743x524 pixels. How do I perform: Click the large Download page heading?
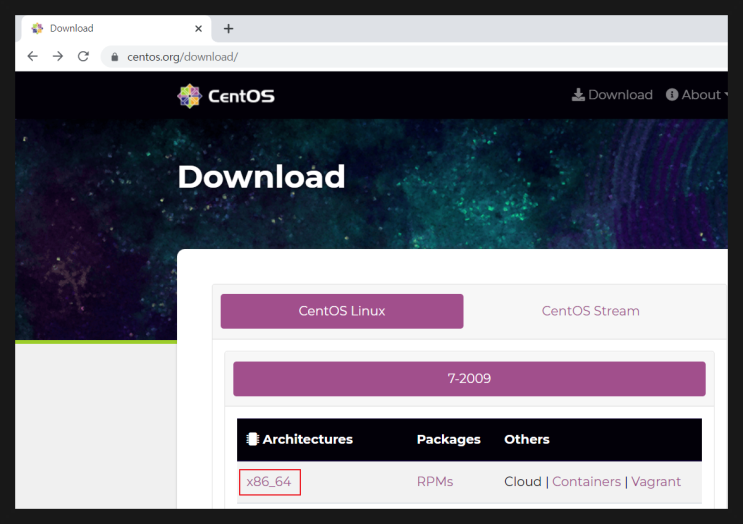point(262,177)
